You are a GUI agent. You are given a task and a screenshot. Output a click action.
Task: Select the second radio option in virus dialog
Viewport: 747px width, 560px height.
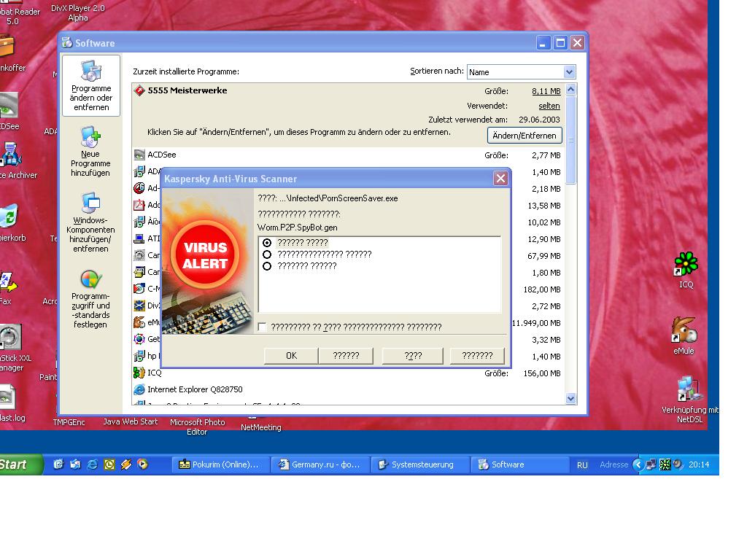pyautogui.click(x=267, y=254)
